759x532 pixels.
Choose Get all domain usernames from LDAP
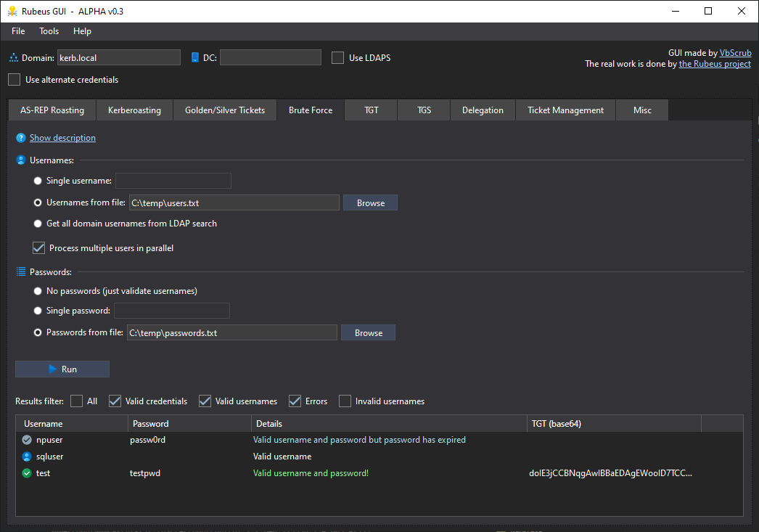click(x=38, y=223)
